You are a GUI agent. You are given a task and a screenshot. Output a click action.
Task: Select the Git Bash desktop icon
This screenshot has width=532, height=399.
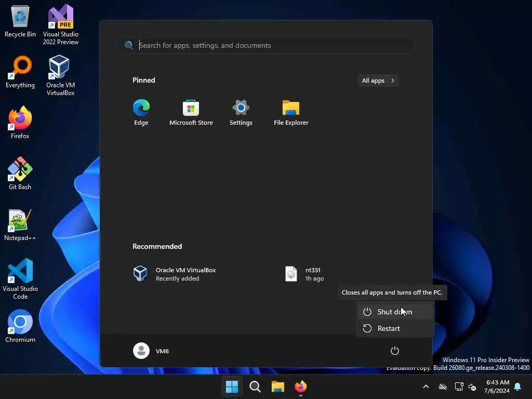click(20, 174)
